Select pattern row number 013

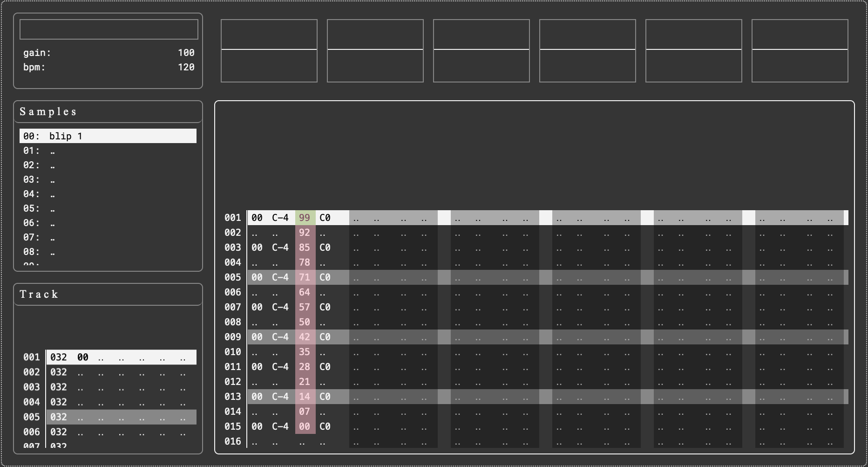[x=233, y=397]
